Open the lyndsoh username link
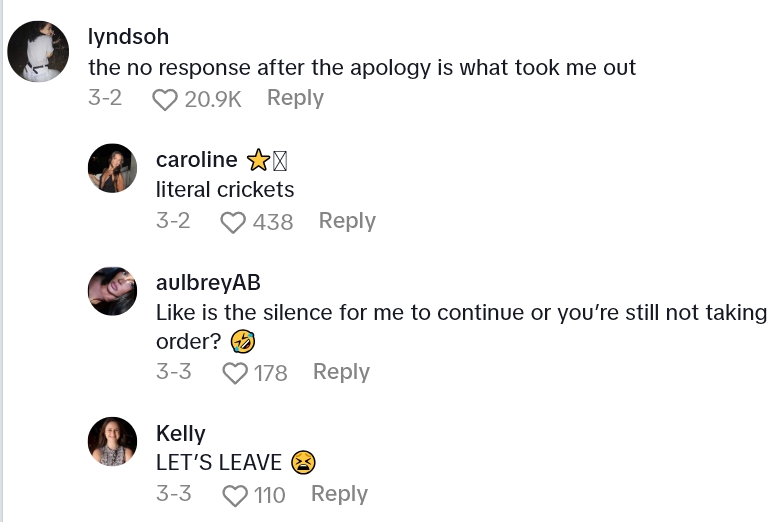This screenshot has width=773, height=522. click(x=128, y=37)
